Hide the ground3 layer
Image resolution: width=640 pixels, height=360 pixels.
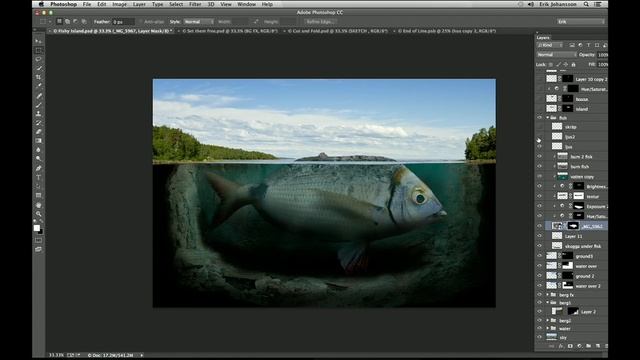[x=540, y=256]
